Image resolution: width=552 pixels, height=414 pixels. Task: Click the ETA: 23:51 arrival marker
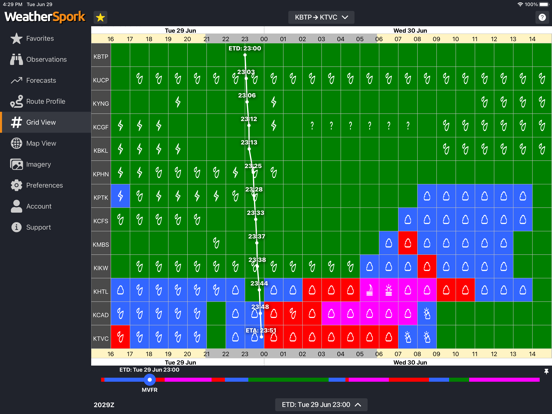point(261,331)
